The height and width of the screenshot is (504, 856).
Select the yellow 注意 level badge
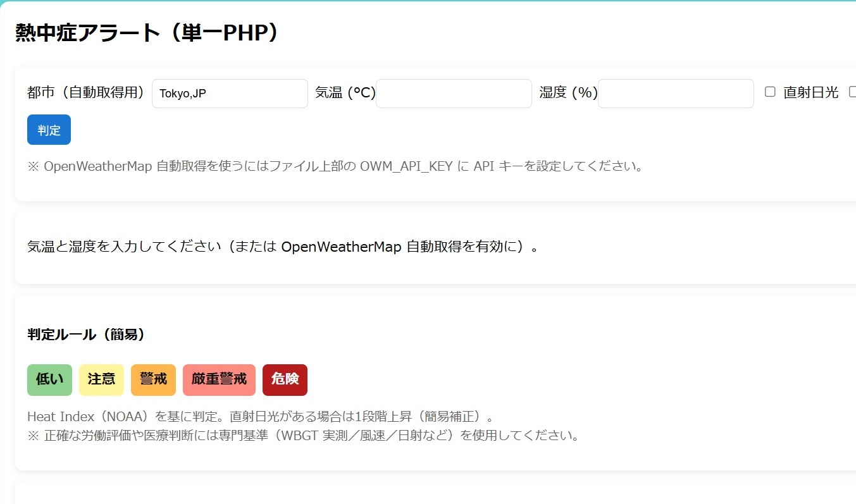click(101, 379)
